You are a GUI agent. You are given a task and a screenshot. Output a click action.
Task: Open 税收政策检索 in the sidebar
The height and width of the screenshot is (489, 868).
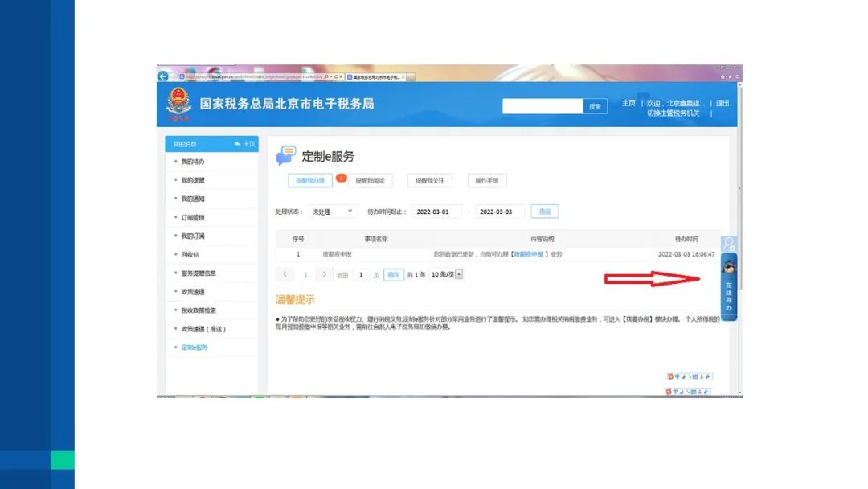coord(199,310)
